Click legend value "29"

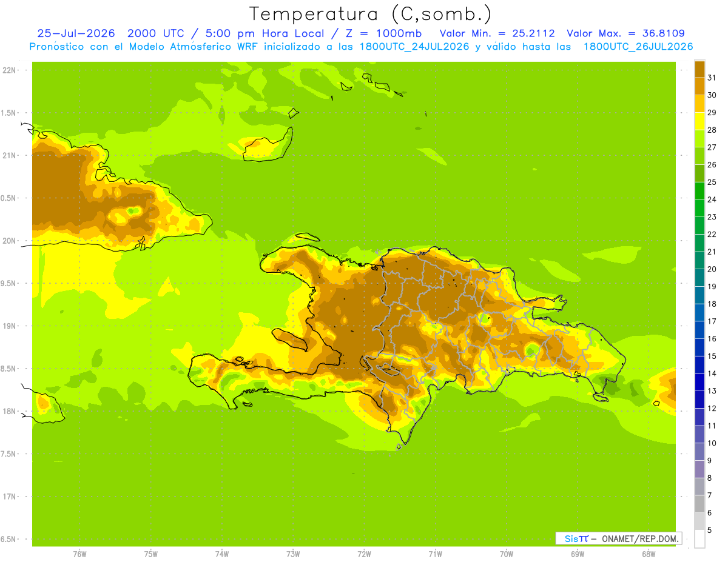click(x=712, y=112)
